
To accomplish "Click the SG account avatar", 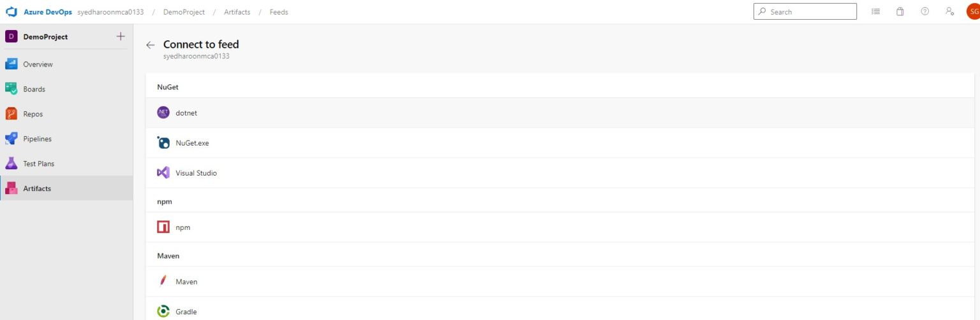I will 973,11.
